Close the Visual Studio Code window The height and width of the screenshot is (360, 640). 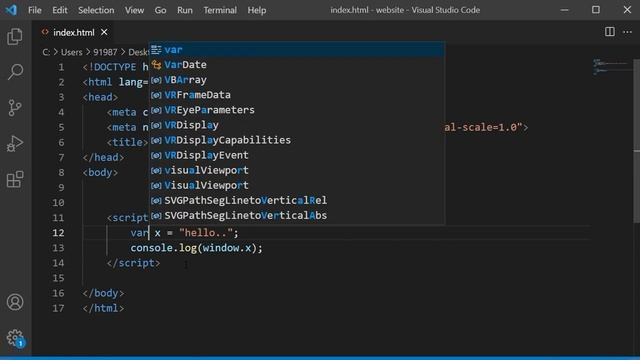[627, 10]
